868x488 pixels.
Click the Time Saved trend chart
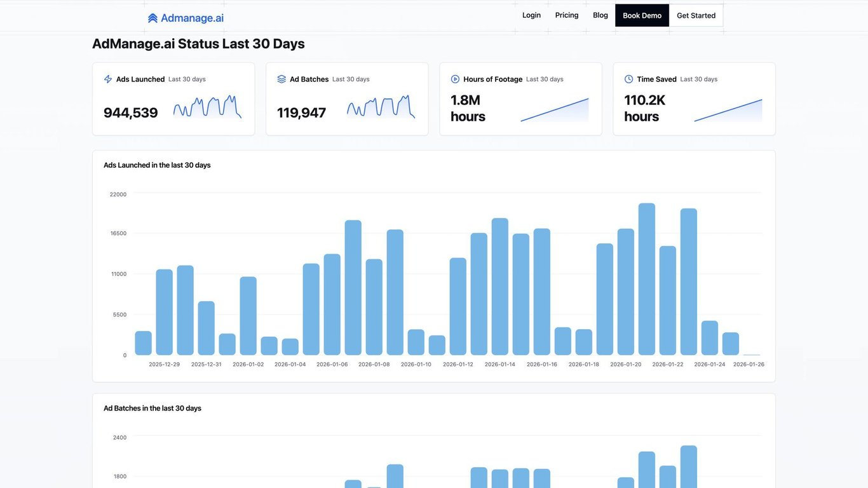(728, 109)
